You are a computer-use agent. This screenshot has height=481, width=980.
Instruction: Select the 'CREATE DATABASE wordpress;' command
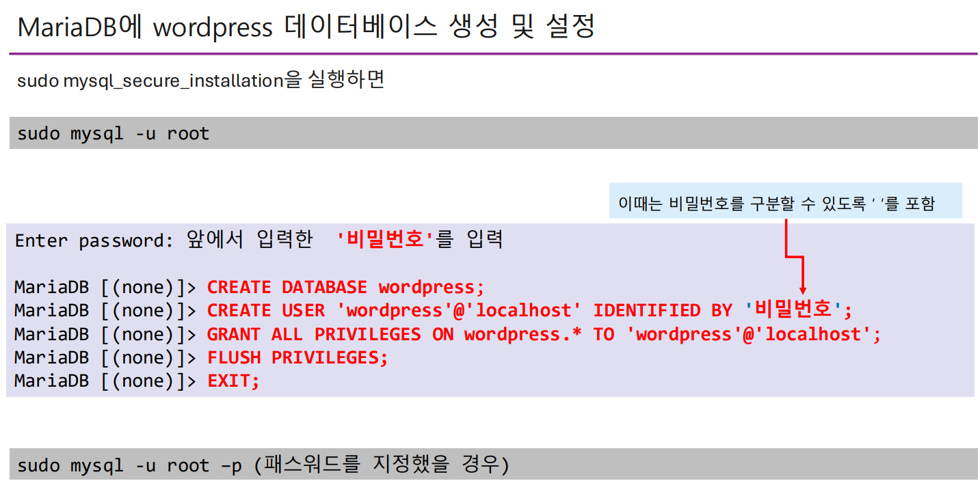pyautogui.click(x=346, y=287)
